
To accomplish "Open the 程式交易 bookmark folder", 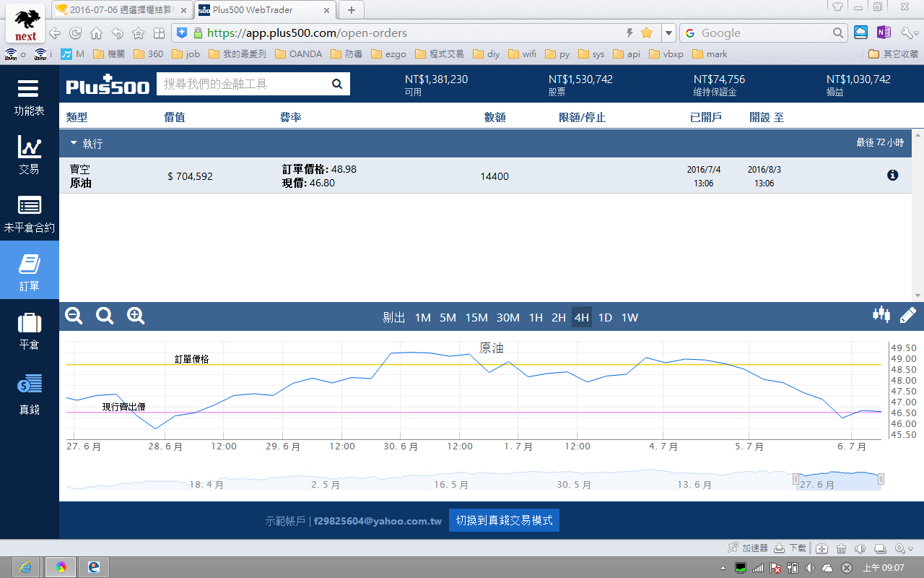I will (440, 54).
